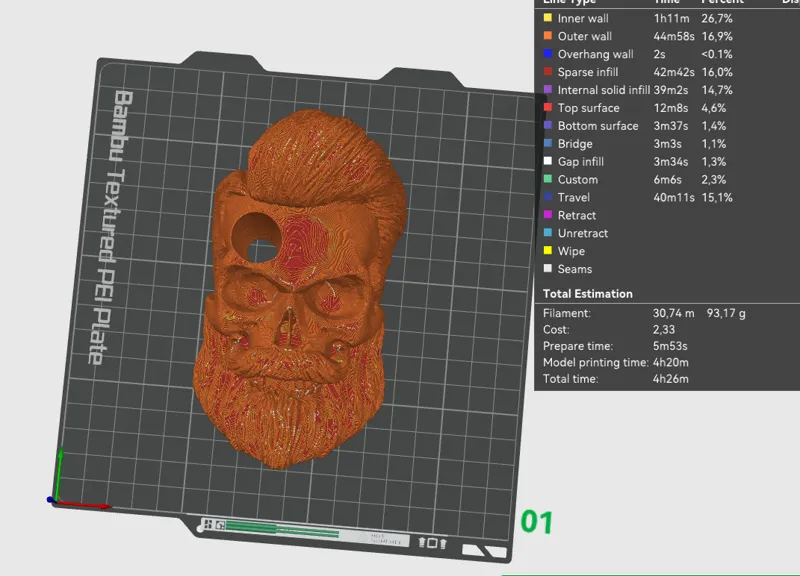Click Total time value 4h26m
Viewport: 800px width, 576px height.
tap(670, 379)
